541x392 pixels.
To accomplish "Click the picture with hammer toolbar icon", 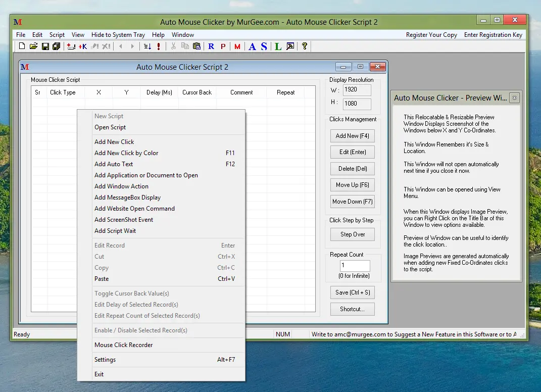I will pyautogui.click(x=290, y=46).
